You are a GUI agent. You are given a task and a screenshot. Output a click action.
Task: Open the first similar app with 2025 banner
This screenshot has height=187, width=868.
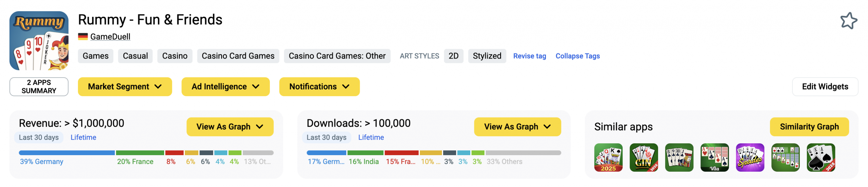pos(608,158)
